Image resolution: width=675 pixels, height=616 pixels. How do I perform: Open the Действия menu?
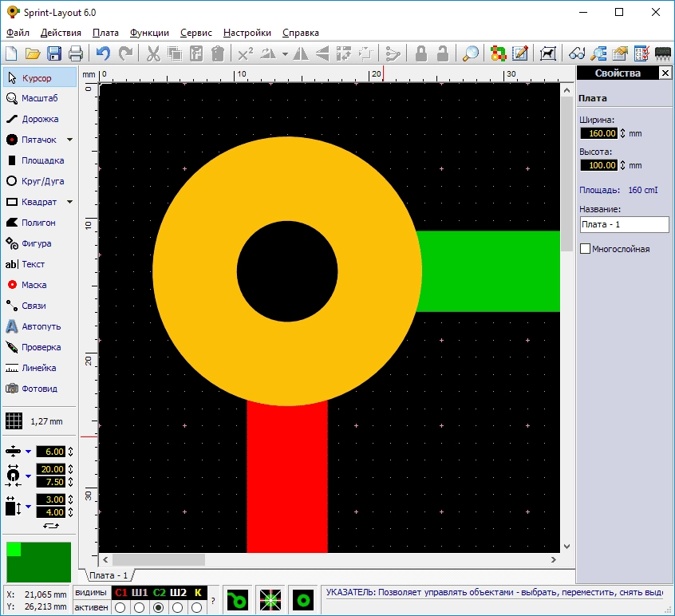pos(61,33)
